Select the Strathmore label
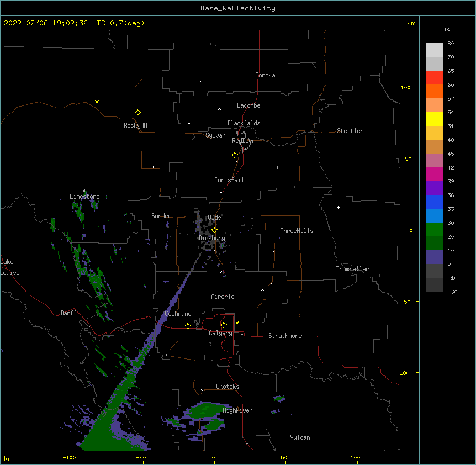Viewport: 476px width, 465px height. click(x=285, y=336)
